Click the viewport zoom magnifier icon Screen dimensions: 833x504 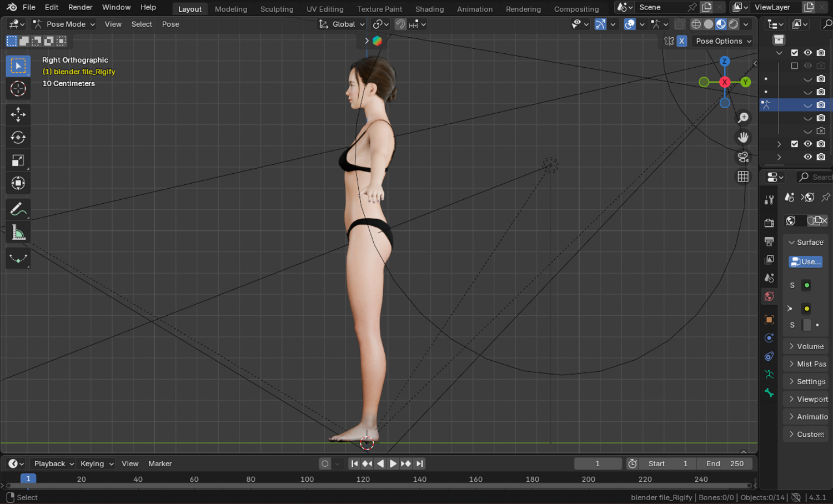point(743,118)
